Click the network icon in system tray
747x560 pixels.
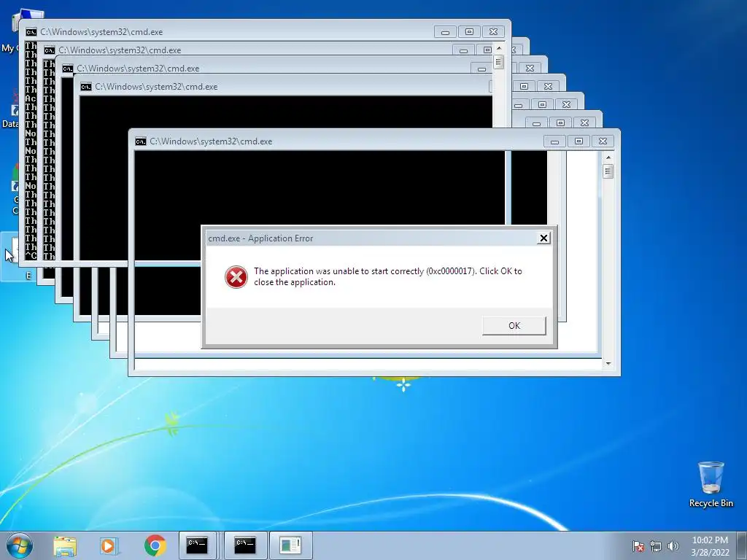click(x=656, y=546)
